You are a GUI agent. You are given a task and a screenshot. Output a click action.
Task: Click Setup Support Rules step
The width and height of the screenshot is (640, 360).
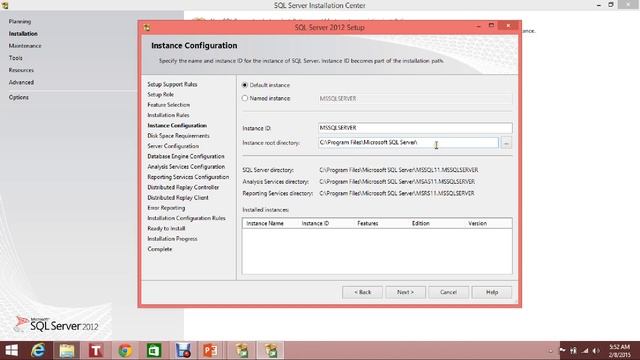point(172,84)
